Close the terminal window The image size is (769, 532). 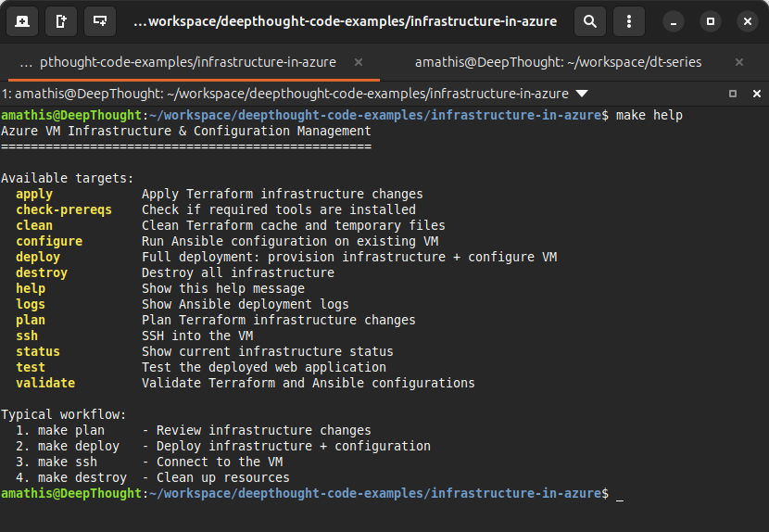tap(748, 21)
